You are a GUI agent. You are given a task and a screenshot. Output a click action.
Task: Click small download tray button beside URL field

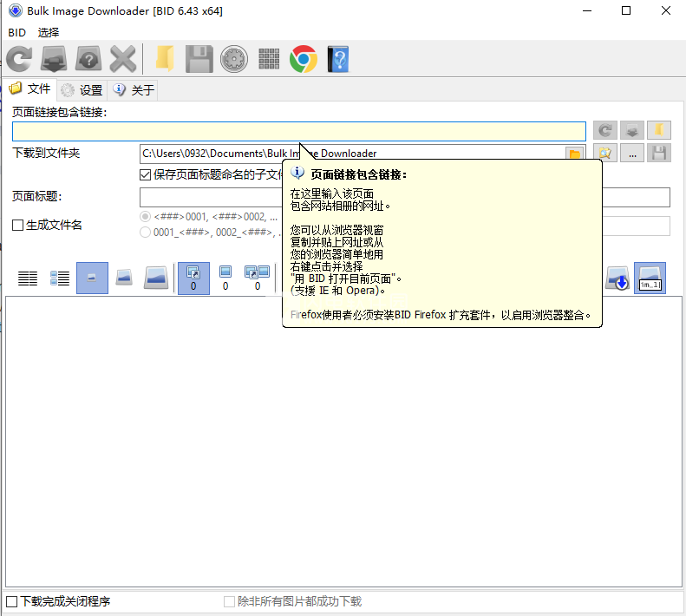click(x=632, y=130)
